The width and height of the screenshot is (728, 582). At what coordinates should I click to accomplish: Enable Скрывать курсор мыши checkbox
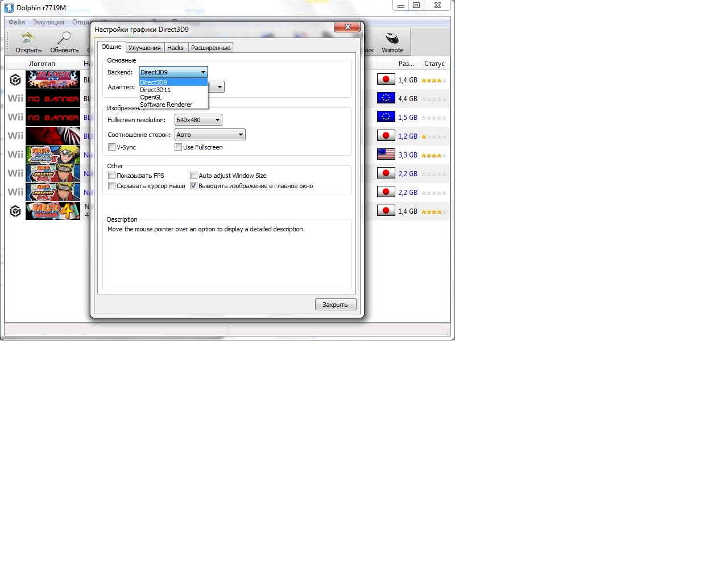click(x=112, y=186)
